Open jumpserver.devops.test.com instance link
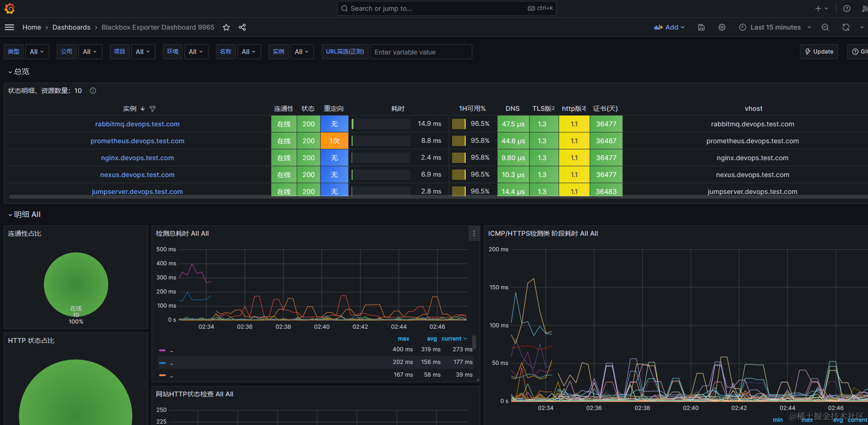Image resolution: width=868 pixels, height=425 pixels. [138, 192]
